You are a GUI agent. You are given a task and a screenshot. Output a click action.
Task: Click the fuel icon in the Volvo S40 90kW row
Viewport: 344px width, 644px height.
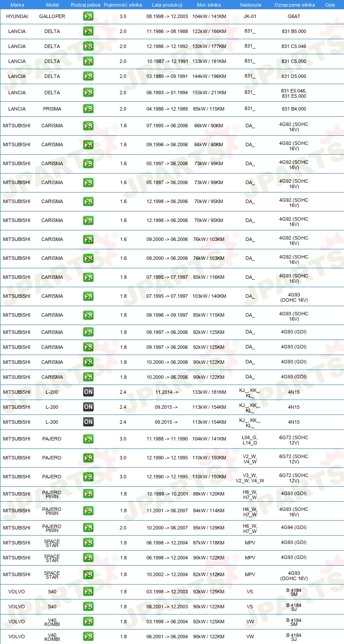[88, 607]
